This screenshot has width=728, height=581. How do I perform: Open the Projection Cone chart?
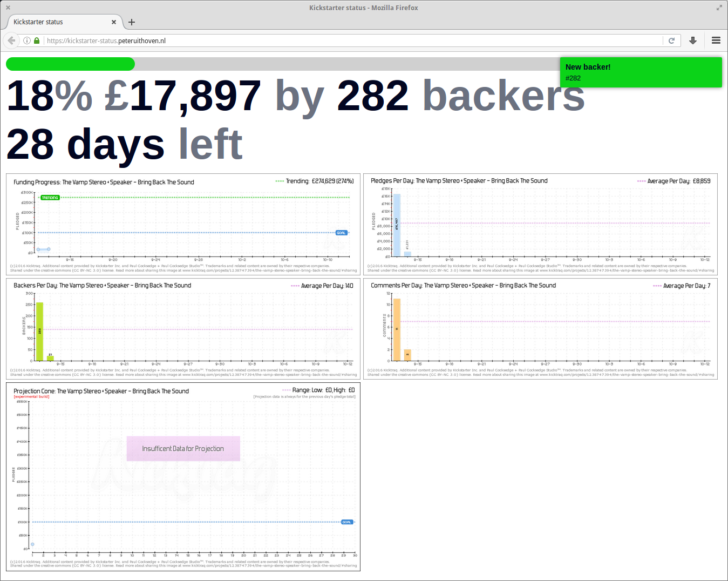coord(183,477)
